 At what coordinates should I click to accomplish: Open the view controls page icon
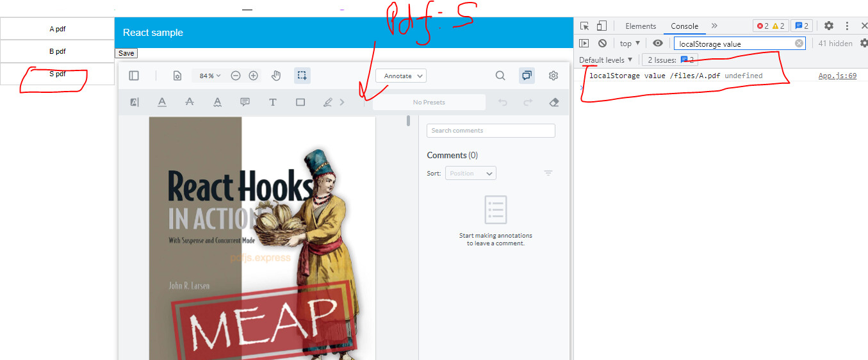tap(177, 76)
